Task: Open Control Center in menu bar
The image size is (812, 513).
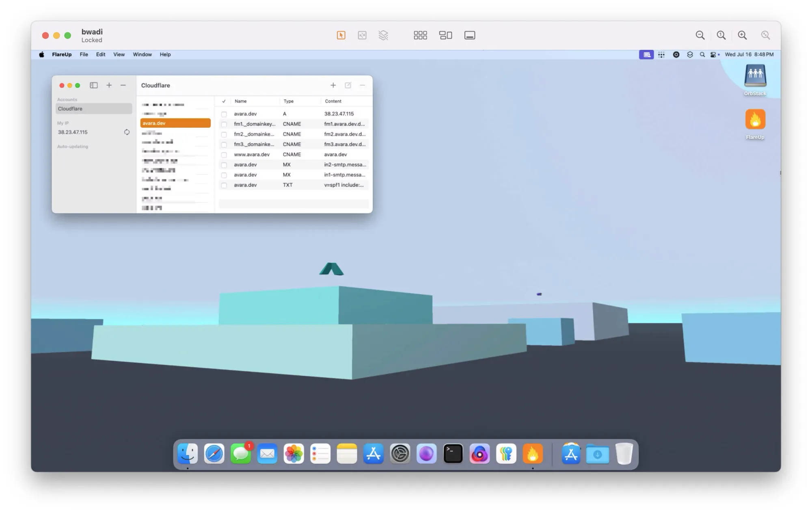Action: (x=713, y=54)
